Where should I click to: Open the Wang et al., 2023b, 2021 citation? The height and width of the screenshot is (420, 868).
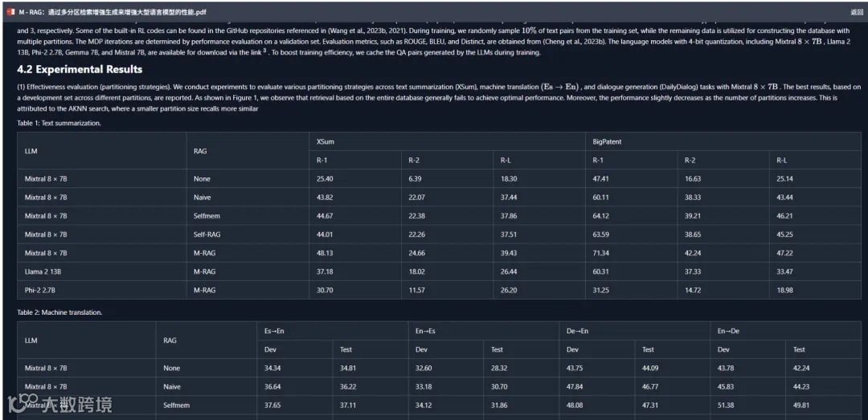click(x=369, y=31)
